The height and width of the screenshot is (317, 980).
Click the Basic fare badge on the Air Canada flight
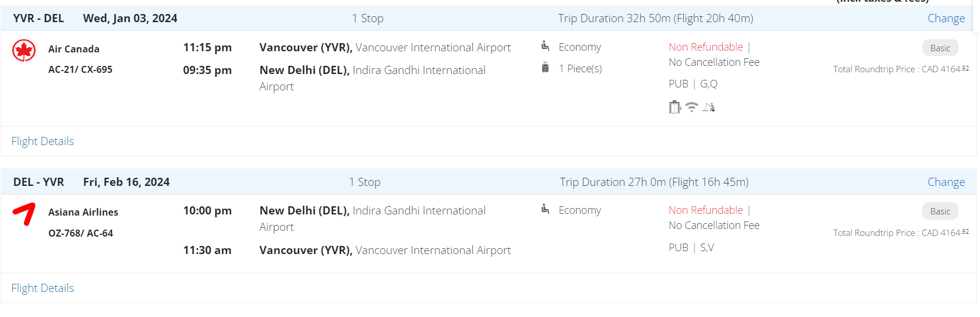pos(940,48)
